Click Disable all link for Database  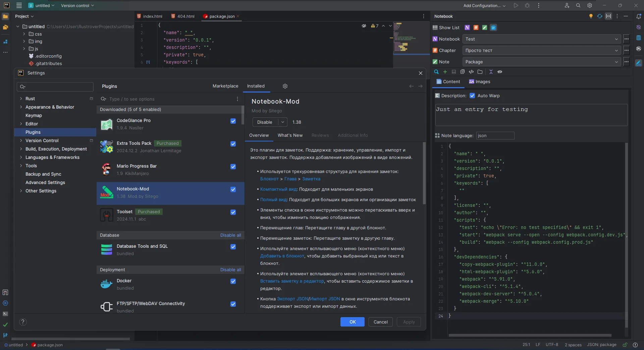230,235
